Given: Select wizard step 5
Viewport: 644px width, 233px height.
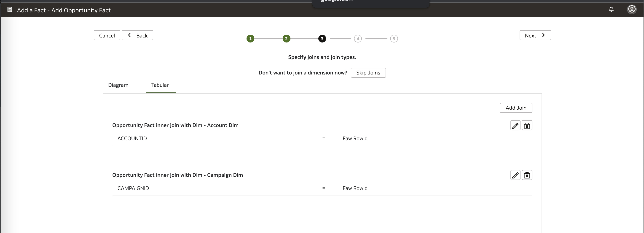Looking at the screenshot, I should pyautogui.click(x=394, y=38).
